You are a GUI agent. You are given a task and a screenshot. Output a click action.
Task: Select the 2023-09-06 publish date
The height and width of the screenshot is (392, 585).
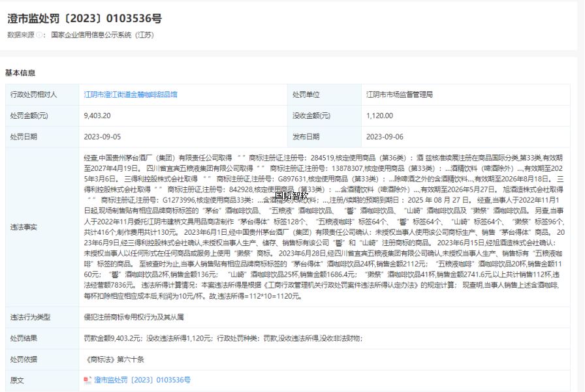tap(385, 137)
